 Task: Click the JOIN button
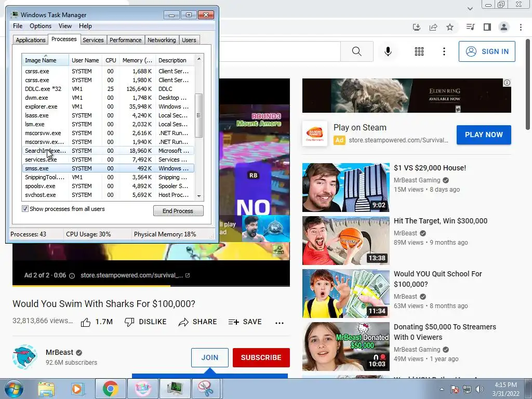coord(210,357)
